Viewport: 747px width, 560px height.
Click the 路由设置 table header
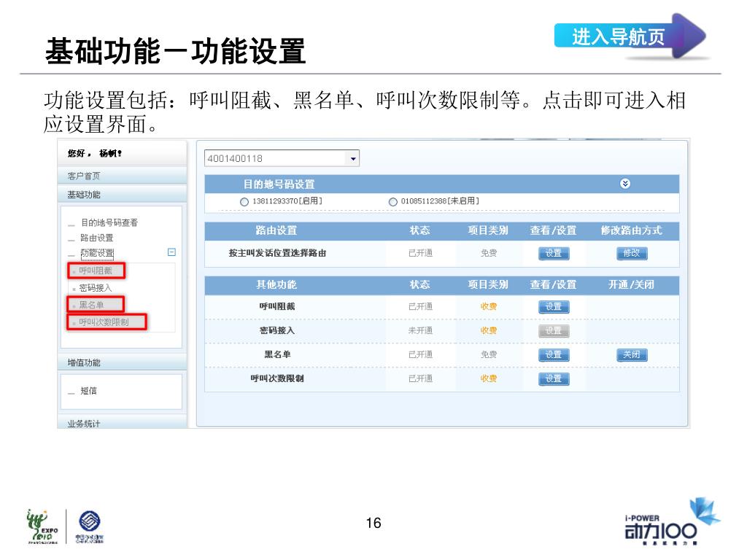pyautogui.click(x=276, y=230)
